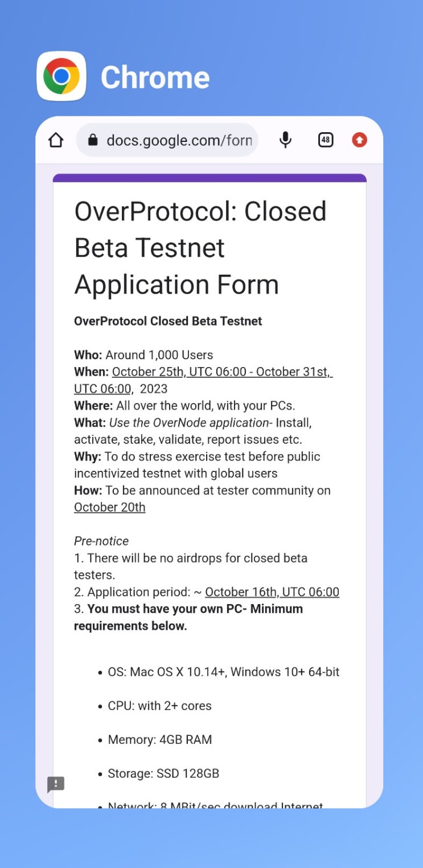Open the tab switcher showing 48
Viewport: 423px width, 868px height.
coord(326,140)
